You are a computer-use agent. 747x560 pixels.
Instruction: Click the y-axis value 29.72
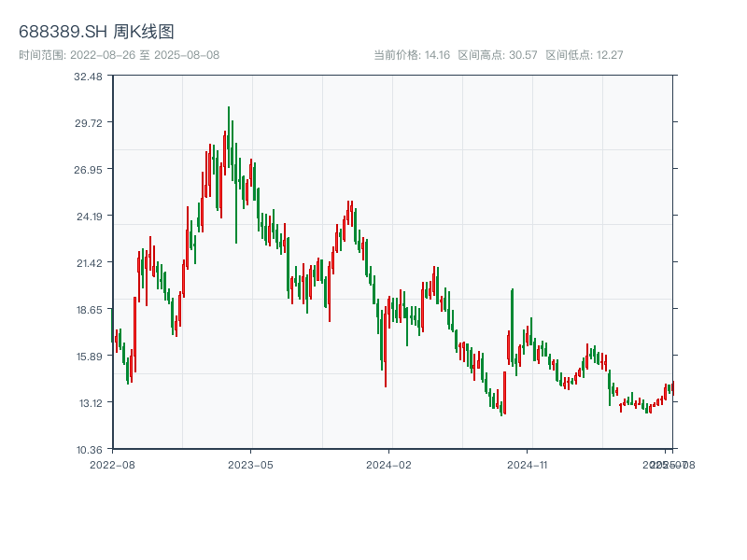click(89, 123)
